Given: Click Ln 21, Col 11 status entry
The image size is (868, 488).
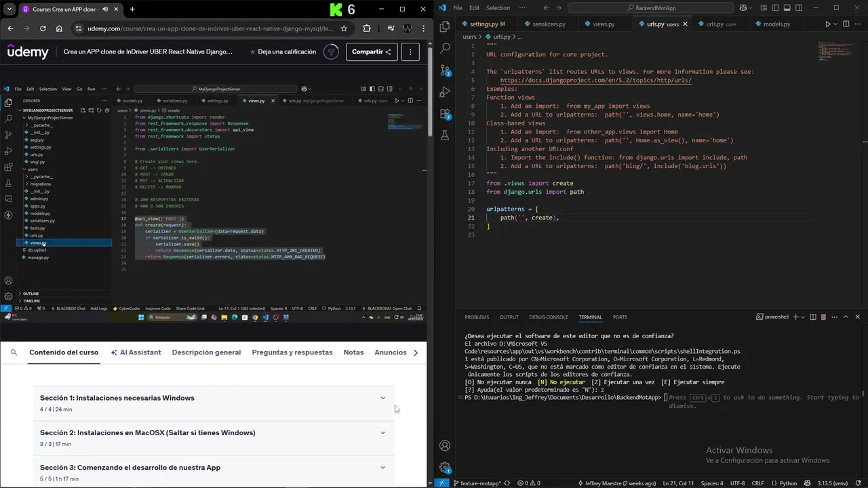Looking at the screenshot, I should point(677,483).
